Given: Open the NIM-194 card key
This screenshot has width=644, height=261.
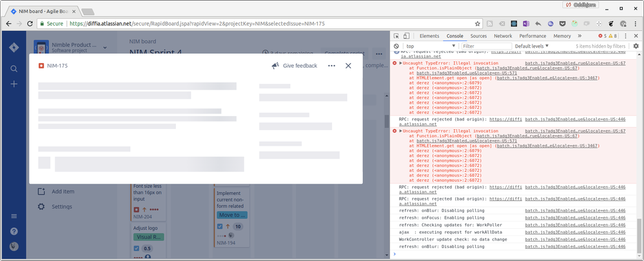Looking at the screenshot, I should pos(226,243).
